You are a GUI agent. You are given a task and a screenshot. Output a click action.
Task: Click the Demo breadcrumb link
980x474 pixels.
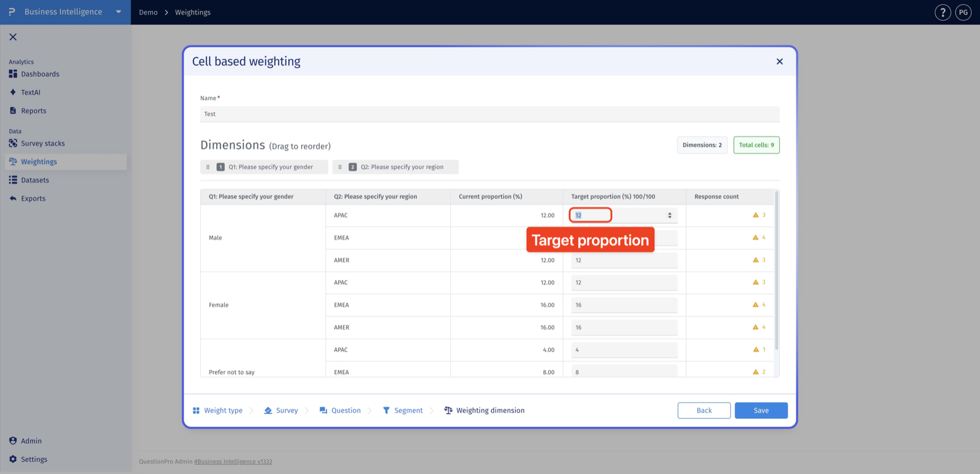coord(148,12)
